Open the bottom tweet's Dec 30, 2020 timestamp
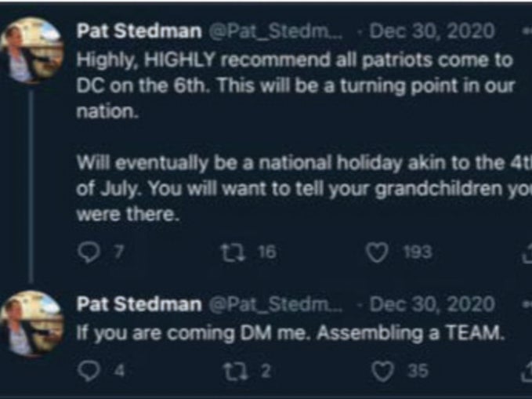This screenshot has height=399, width=532. pos(432,304)
